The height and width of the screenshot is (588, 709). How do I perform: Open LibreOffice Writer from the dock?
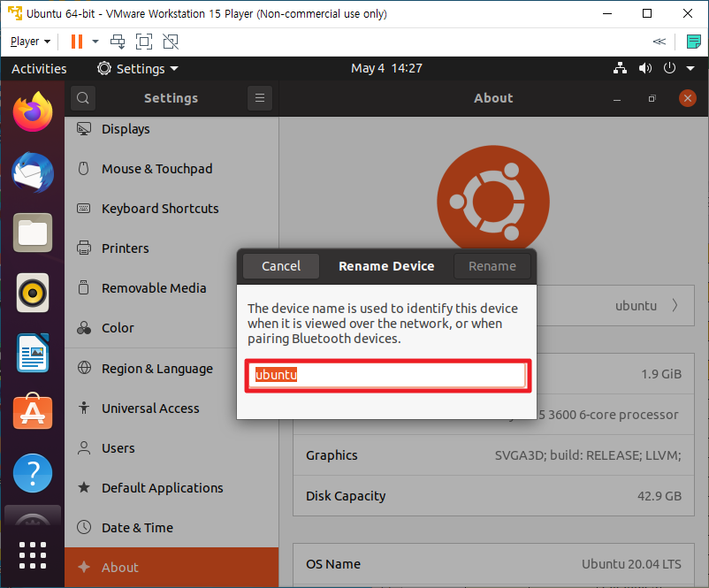click(33, 353)
